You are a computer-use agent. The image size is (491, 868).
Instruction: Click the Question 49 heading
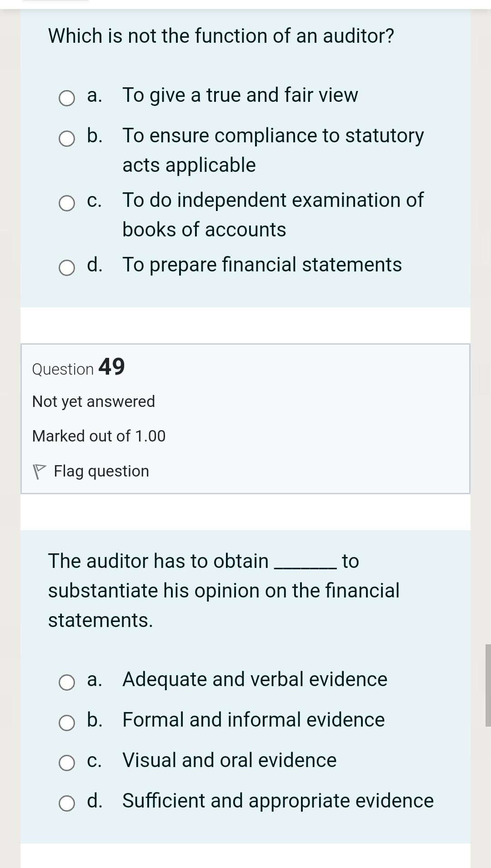click(78, 367)
